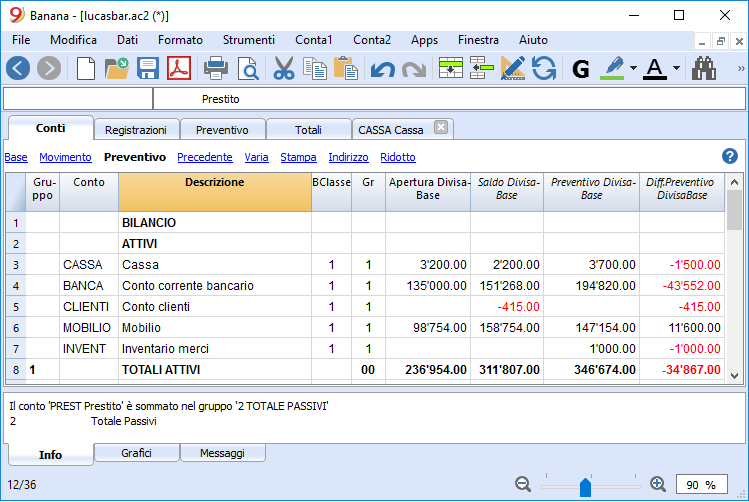
Task: Click the second green row icon beside insert rows
Action: pyautogui.click(x=482, y=68)
